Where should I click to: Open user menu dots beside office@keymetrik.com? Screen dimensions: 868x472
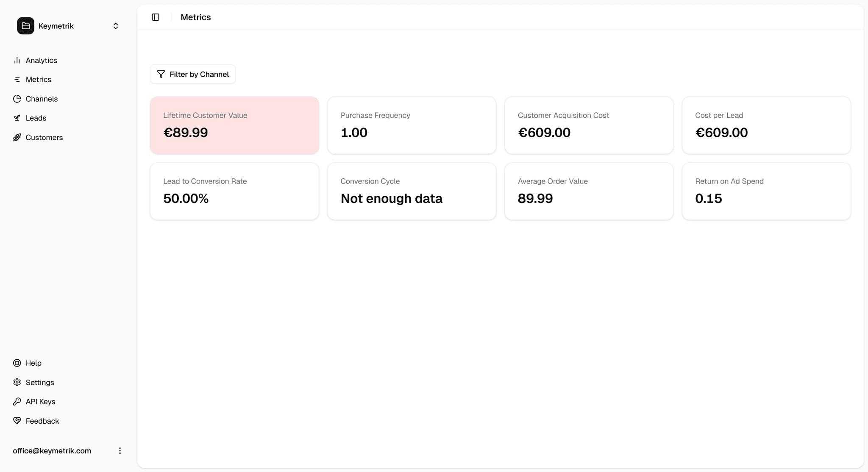(120, 450)
